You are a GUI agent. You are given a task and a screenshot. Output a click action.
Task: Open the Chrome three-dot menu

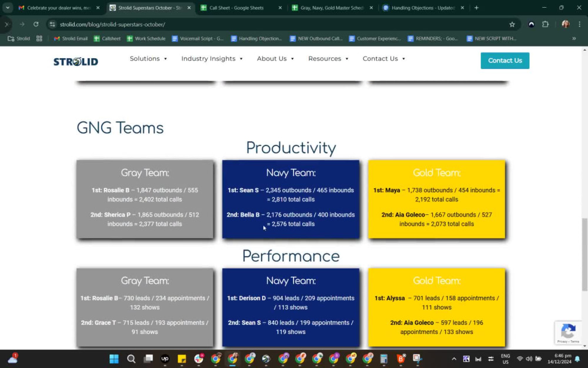coord(579,24)
